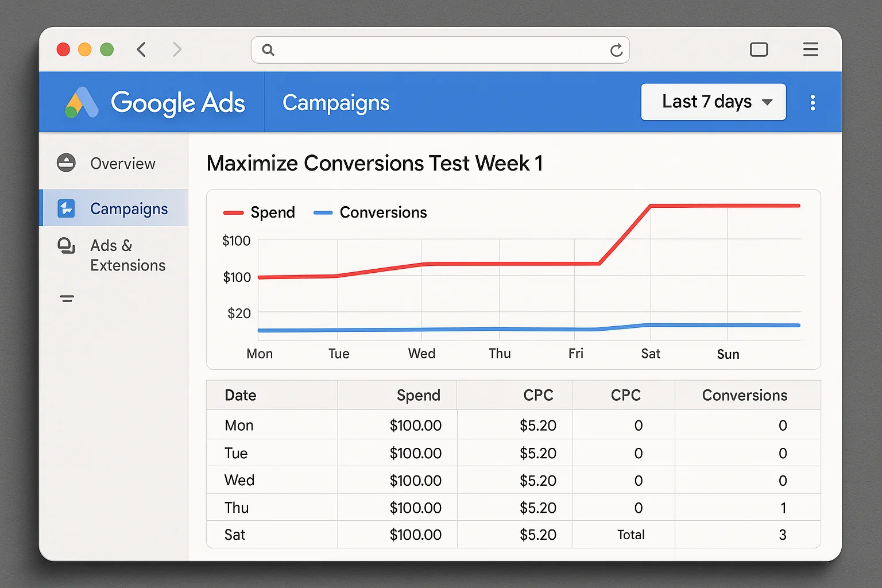Click the filter icon below Ads & Extensions
The width and height of the screenshot is (882, 588).
66,299
